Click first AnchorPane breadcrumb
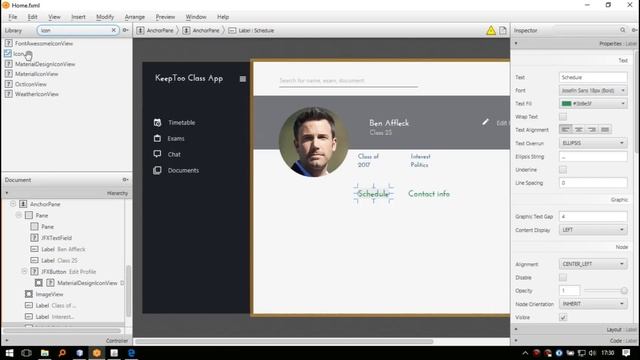The image size is (640, 360). (x=155, y=31)
